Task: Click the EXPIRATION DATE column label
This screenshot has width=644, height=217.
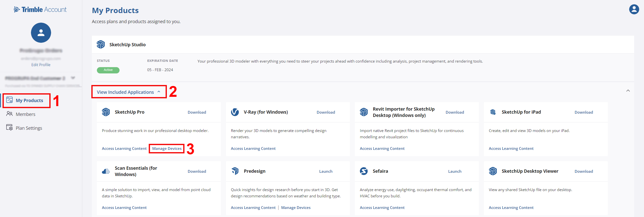Action: [x=163, y=61]
